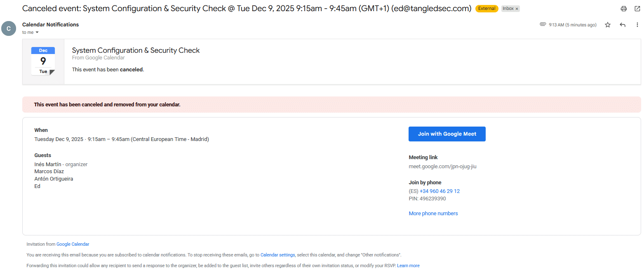Click the sender avatar circle
Viewport: 644px width, 275px height.
coord(9,28)
